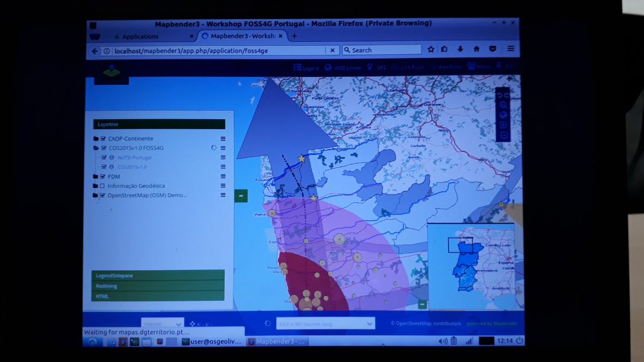Collapse the sidepane with green minus button
Image resolution: width=644 pixels, height=362 pixels.
pyautogui.click(x=240, y=196)
